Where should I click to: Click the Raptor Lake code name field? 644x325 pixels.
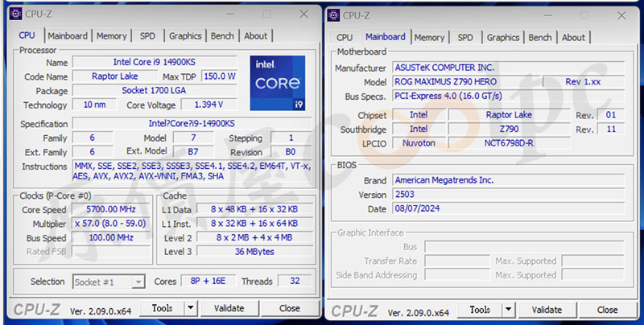114,76
